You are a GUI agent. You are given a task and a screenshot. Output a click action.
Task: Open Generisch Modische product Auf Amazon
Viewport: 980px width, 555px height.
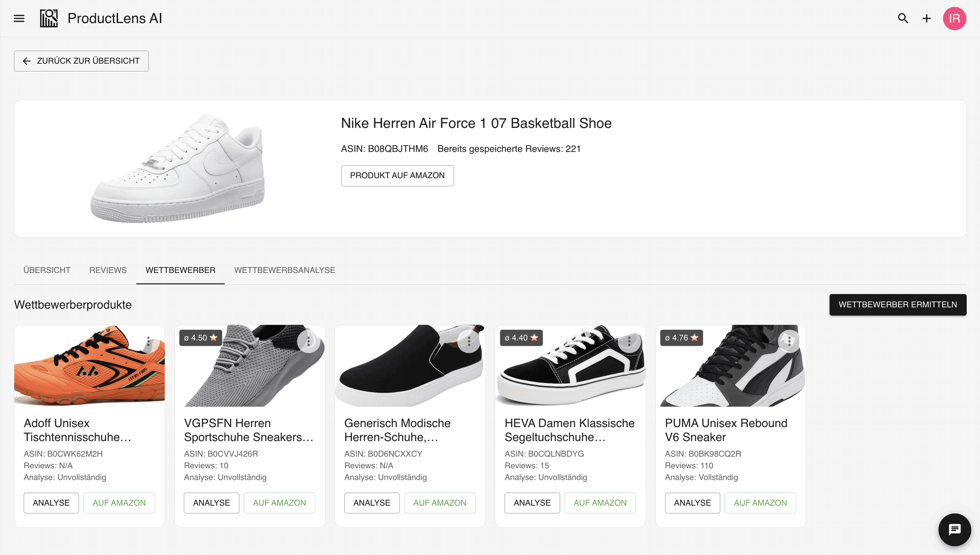coord(440,503)
